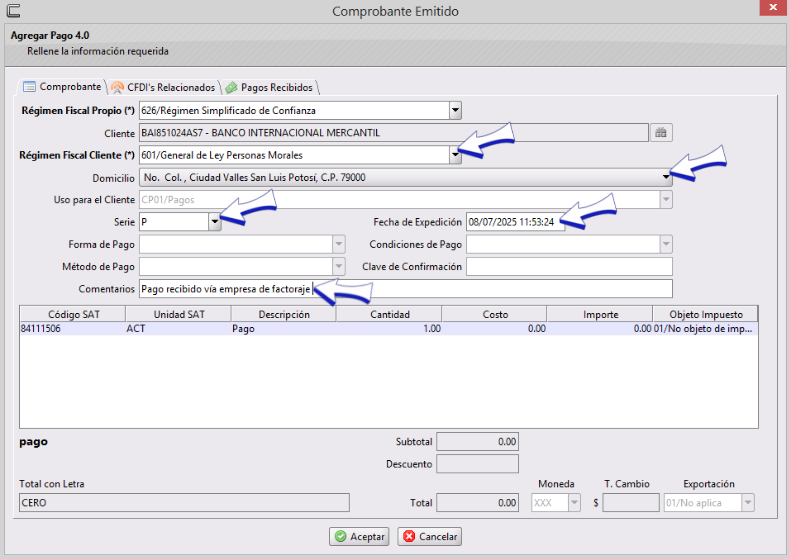
Task: Select the row cell 84111506
Action: pyautogui.click(x=72, y=329)
